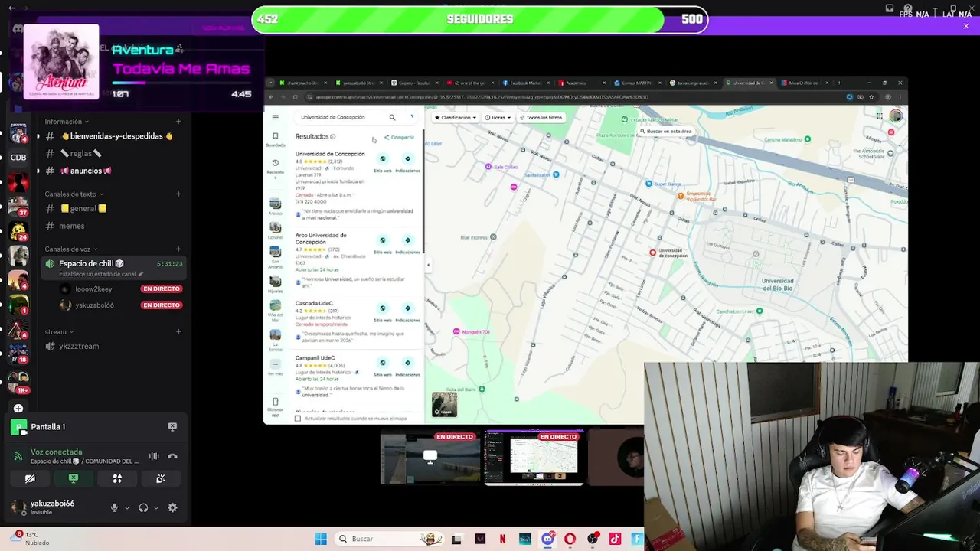Screen dimensions: 980x551
Task: Deafen Discord headphones audio
Action: (x=143, y=507)
